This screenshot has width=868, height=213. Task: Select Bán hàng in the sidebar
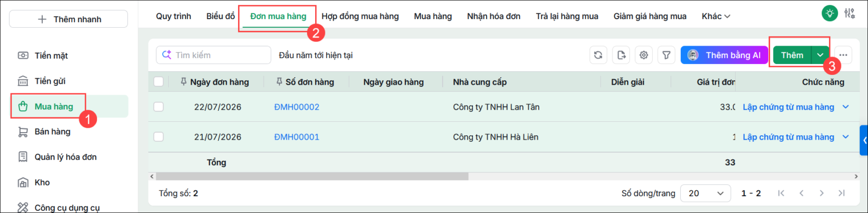pos(52,131)
